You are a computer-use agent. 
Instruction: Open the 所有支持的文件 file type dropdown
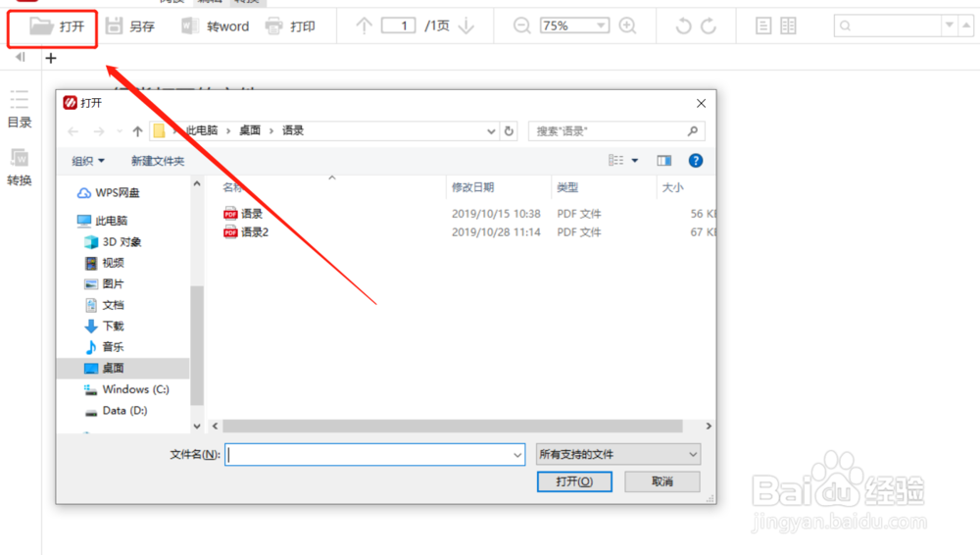coord(618,454)
